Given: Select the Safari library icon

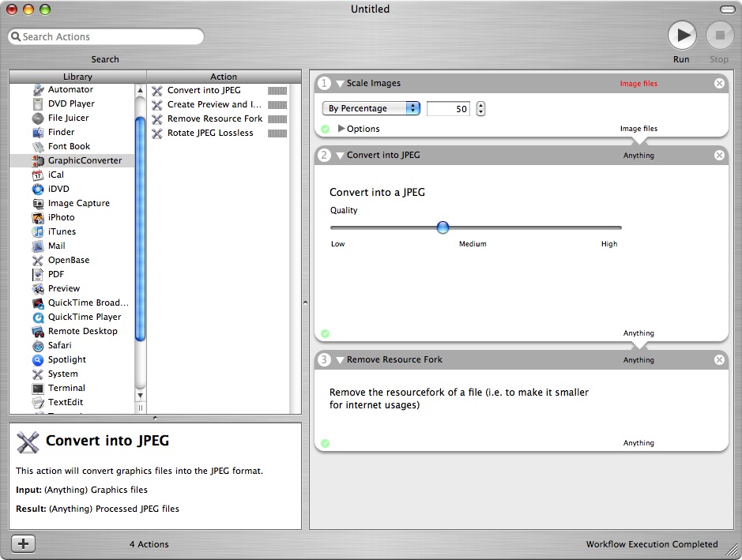Looking at the screenshot, I should pyautogui.click(x=38, y=346).
